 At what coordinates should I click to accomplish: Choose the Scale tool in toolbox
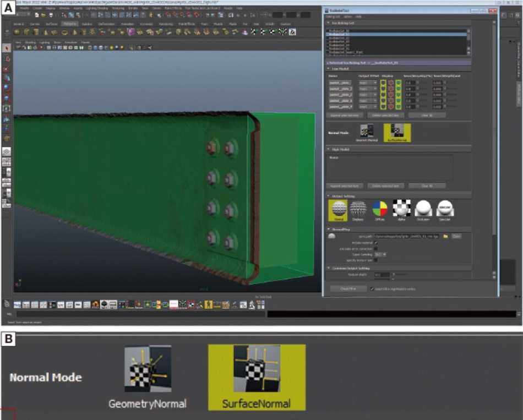(x=7, y=99)
